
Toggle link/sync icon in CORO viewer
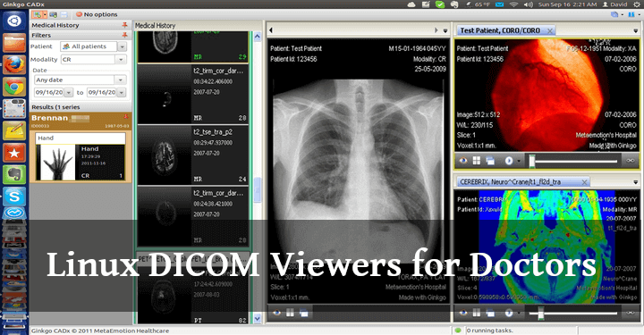tap(630, 161)
